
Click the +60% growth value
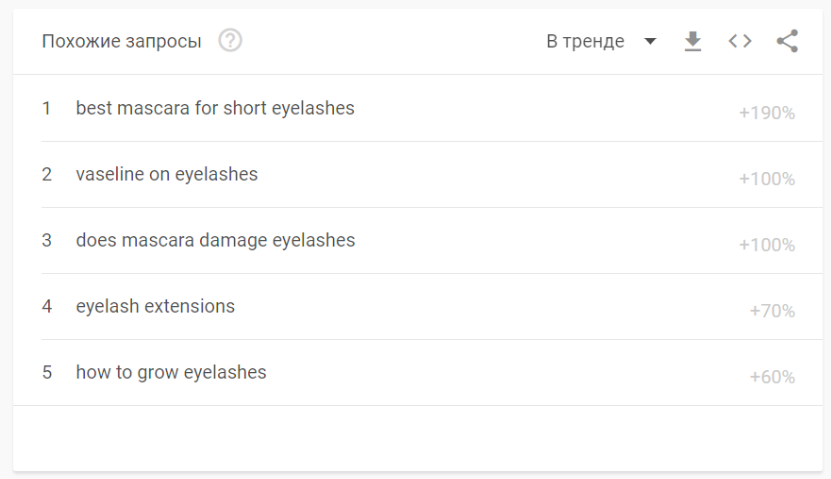(x=772, y=377)
